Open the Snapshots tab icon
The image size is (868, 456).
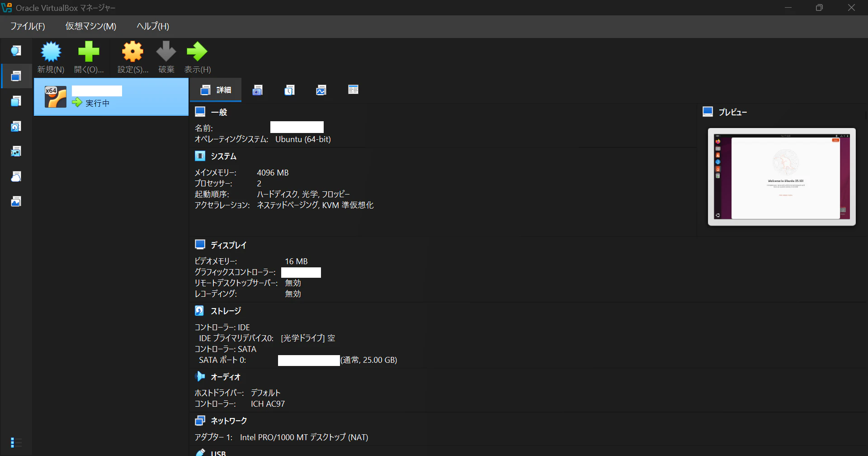point(258,90)
